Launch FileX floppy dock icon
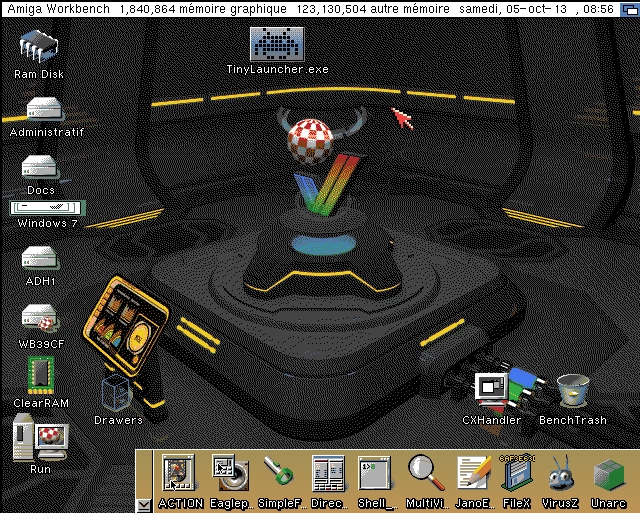 click(517, 472)
